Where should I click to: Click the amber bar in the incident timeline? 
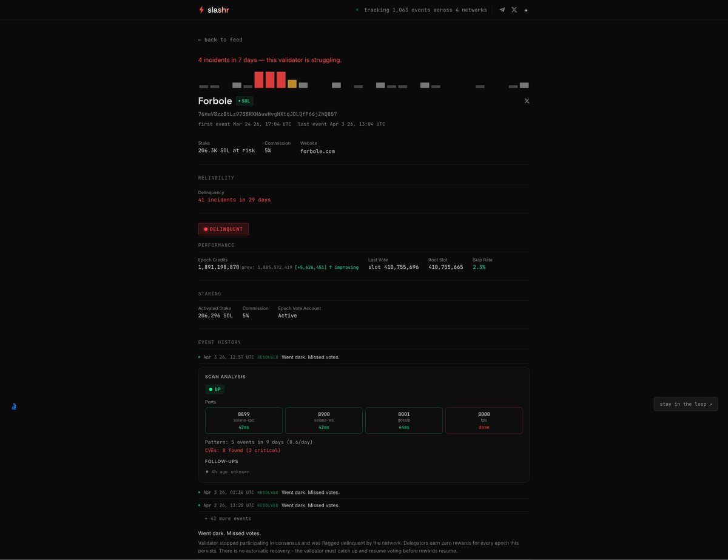[292, 84]
